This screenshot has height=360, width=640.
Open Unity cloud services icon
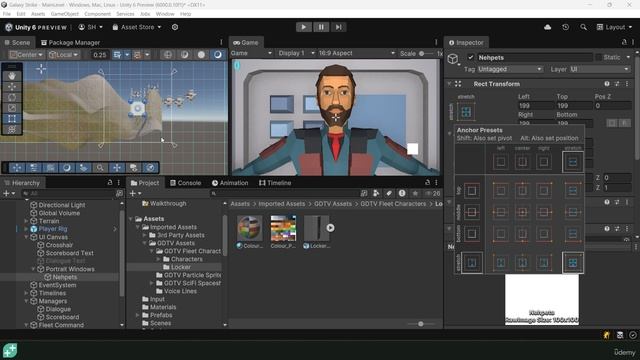click(547, 27)
